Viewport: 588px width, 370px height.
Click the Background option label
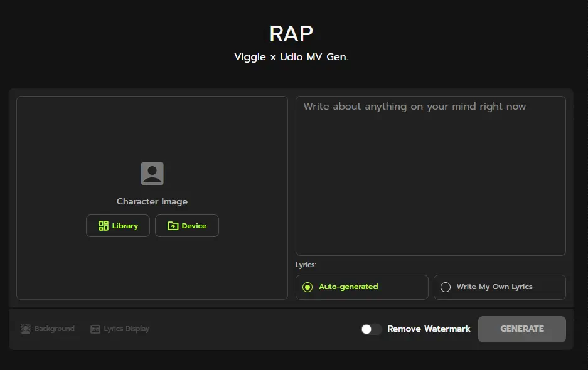click(55, 329)
